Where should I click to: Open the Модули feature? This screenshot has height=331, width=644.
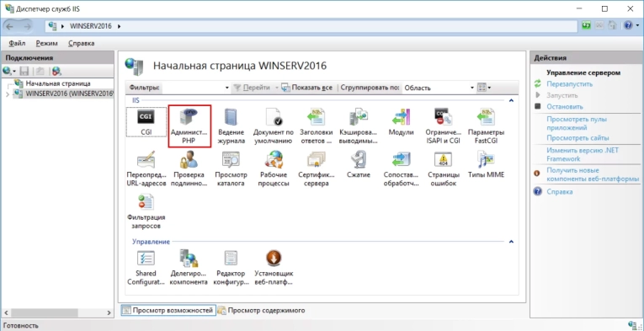coord(401,122)
